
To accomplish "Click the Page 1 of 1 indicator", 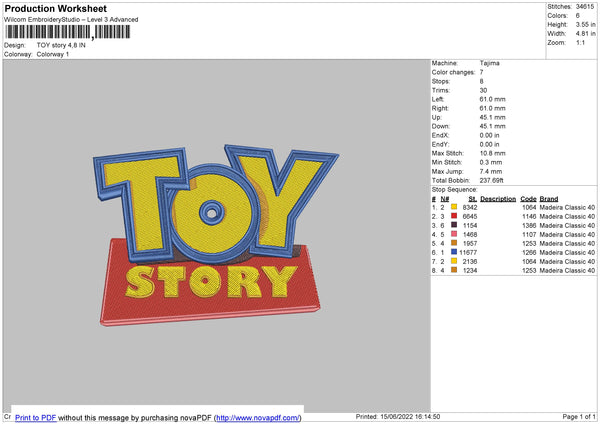I will [x=579, y=416].
